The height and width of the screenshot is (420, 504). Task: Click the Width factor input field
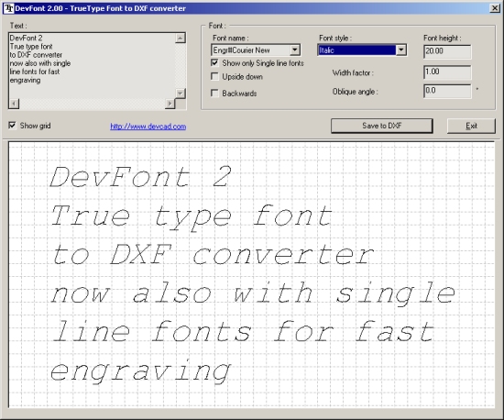447,72
